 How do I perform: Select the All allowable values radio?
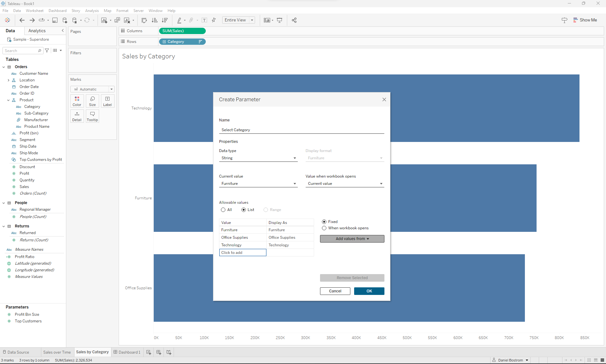tap(223, 210)
